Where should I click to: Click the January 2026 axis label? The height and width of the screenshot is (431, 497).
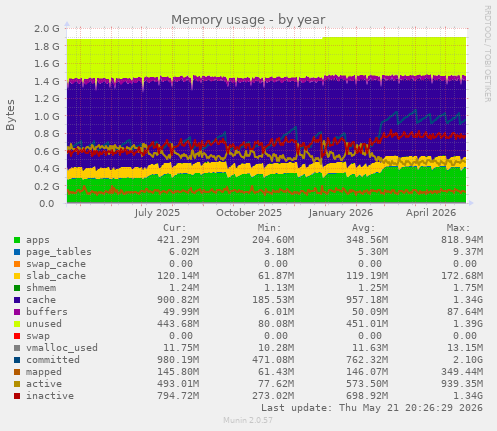click(x=341, y=213)
